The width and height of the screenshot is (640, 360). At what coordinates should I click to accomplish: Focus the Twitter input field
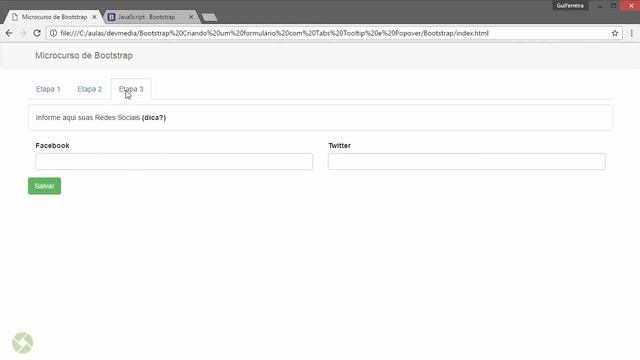pyautogui.click(x=467, y=162)
